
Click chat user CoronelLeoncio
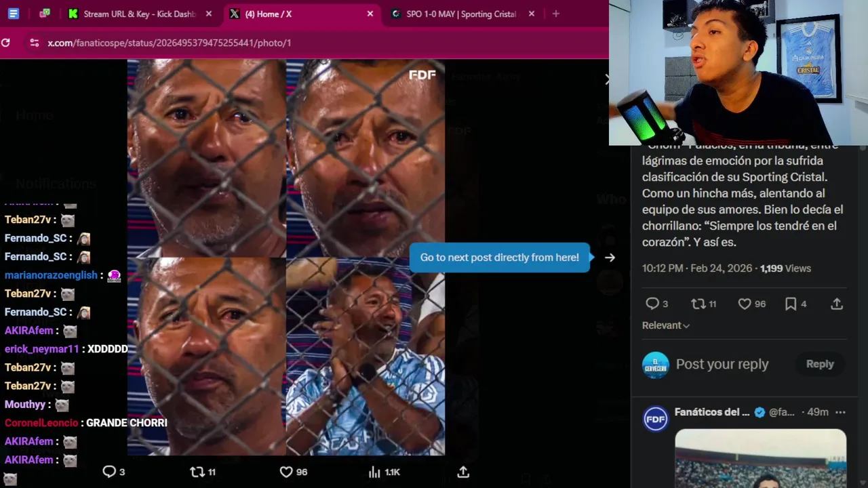(x=41, y=423)
